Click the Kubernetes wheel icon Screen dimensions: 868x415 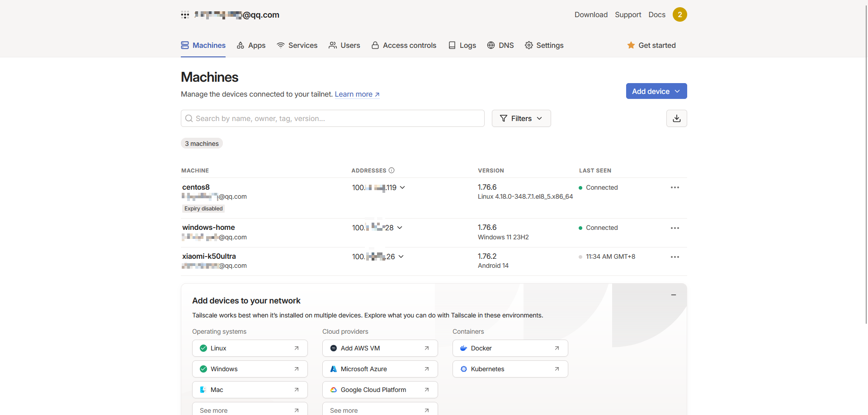pos(463,369)
